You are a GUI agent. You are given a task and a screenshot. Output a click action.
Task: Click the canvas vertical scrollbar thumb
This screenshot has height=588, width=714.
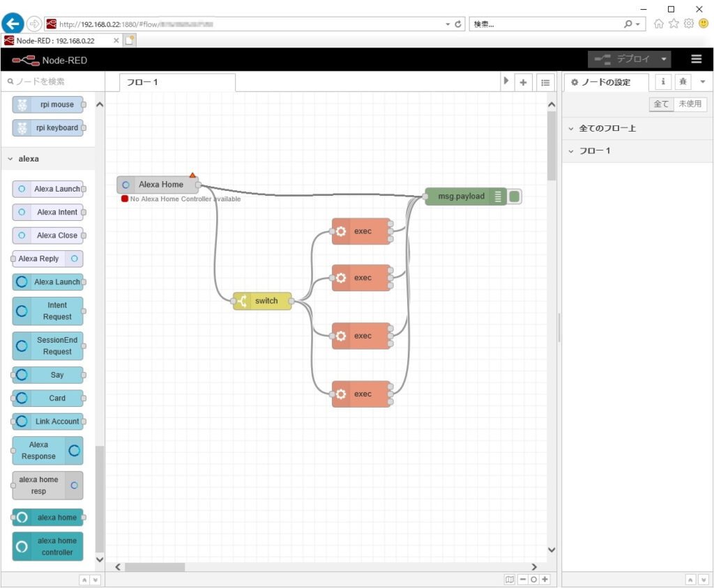click(552, 146)
